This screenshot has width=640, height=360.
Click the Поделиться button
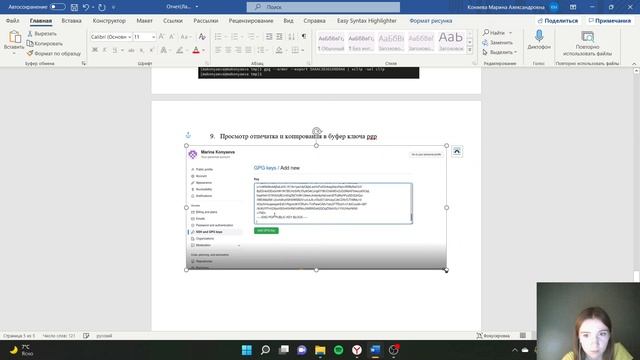tap(558, 20)
